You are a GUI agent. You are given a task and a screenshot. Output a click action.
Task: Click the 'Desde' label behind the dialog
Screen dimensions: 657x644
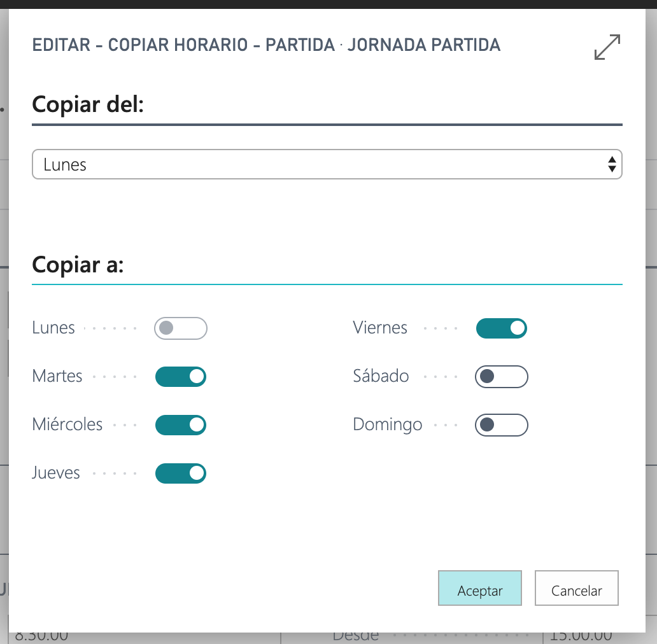[x=355, y=636]
